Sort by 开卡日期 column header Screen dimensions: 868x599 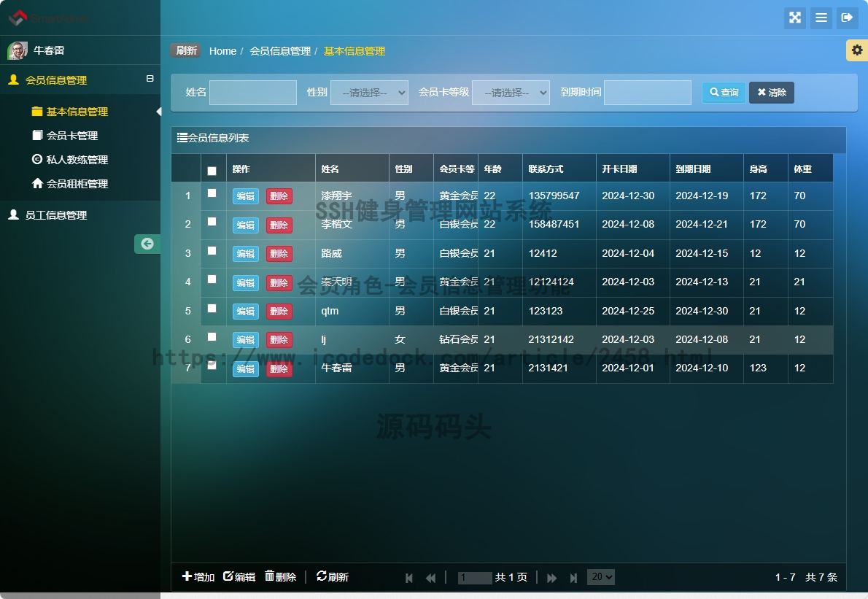click(632, 169)
